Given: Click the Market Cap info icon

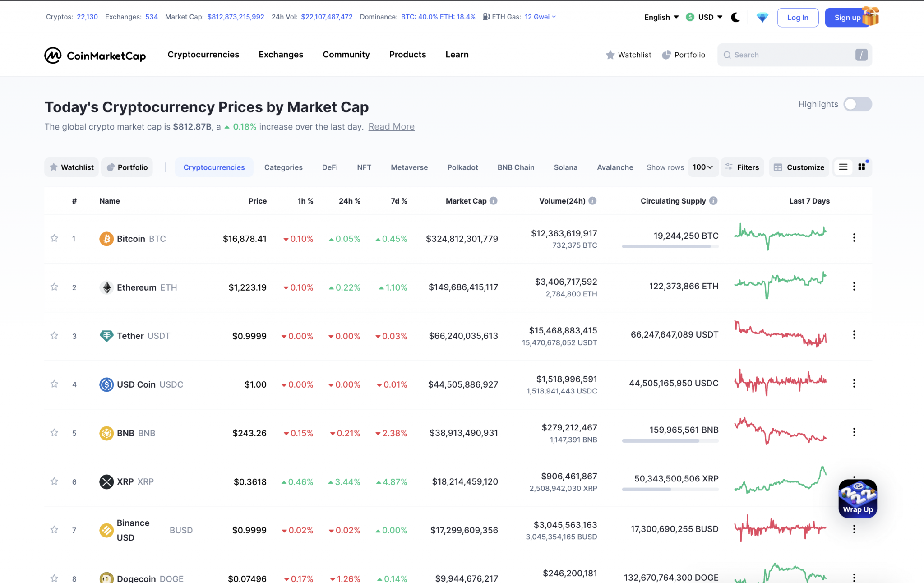Looking at the screenshot, I should coord(494,200).
